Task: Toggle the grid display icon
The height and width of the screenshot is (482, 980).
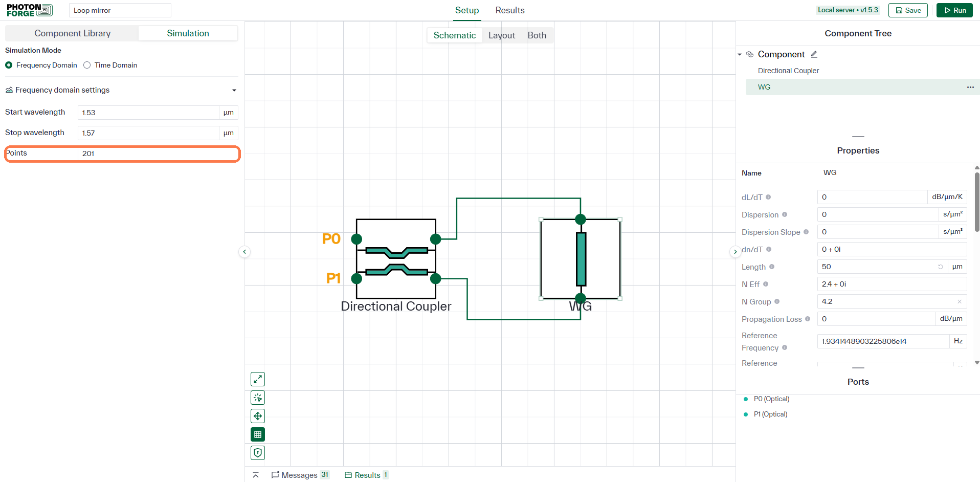Action: pyautogui.click(x=258, y=434)
